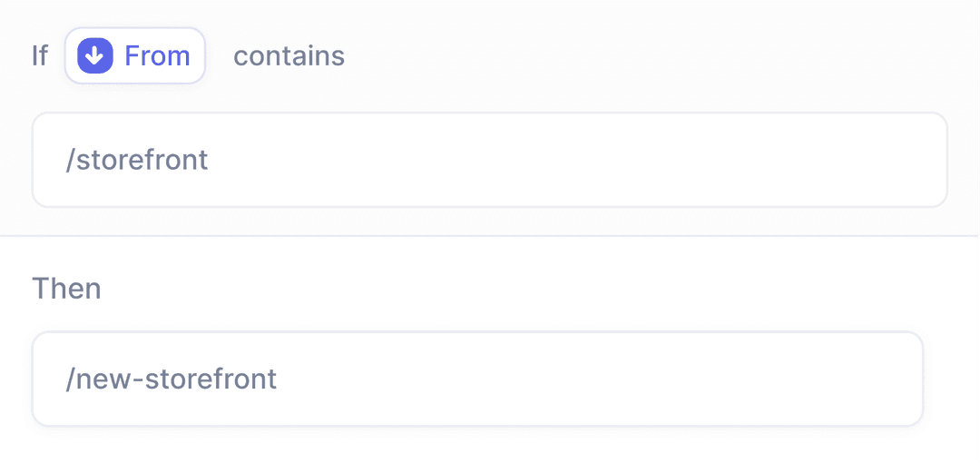Place cursor on the "/new-storefront" text
Screen dimensions: 980x463
coord(171,379)
